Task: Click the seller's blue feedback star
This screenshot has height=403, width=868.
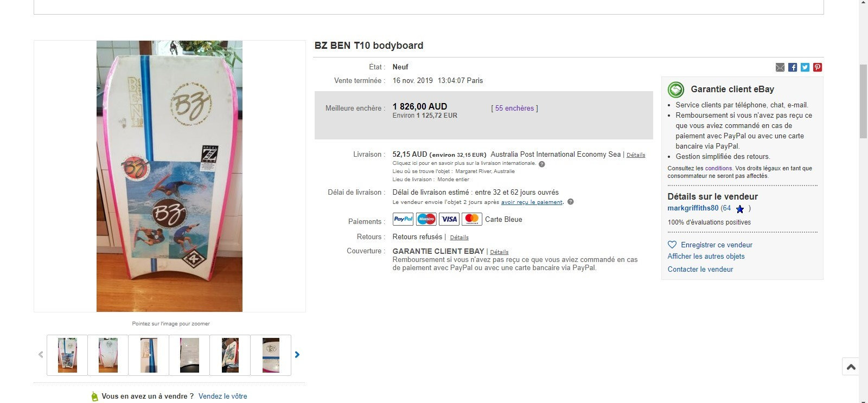Action: click(740, 209)
